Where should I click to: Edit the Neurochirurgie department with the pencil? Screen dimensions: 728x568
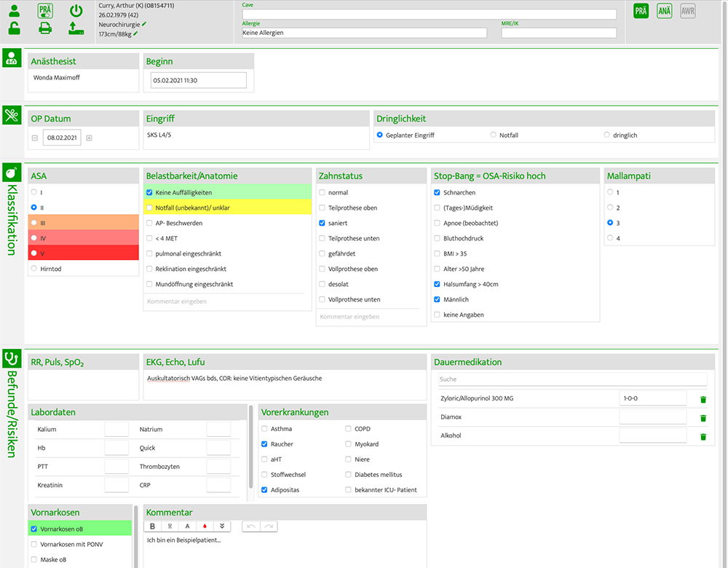click(x=144, y=24)
